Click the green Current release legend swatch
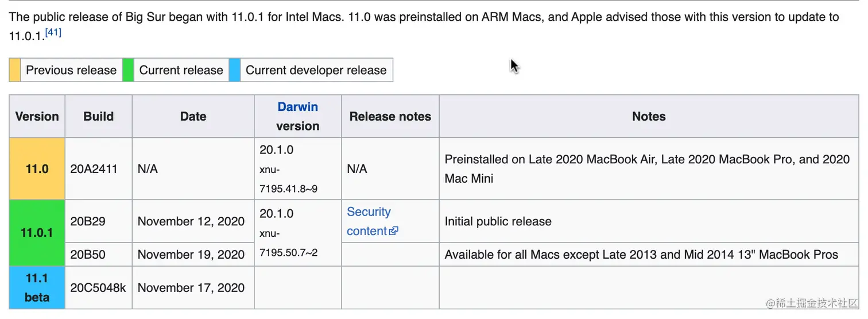 pos(128,70)
